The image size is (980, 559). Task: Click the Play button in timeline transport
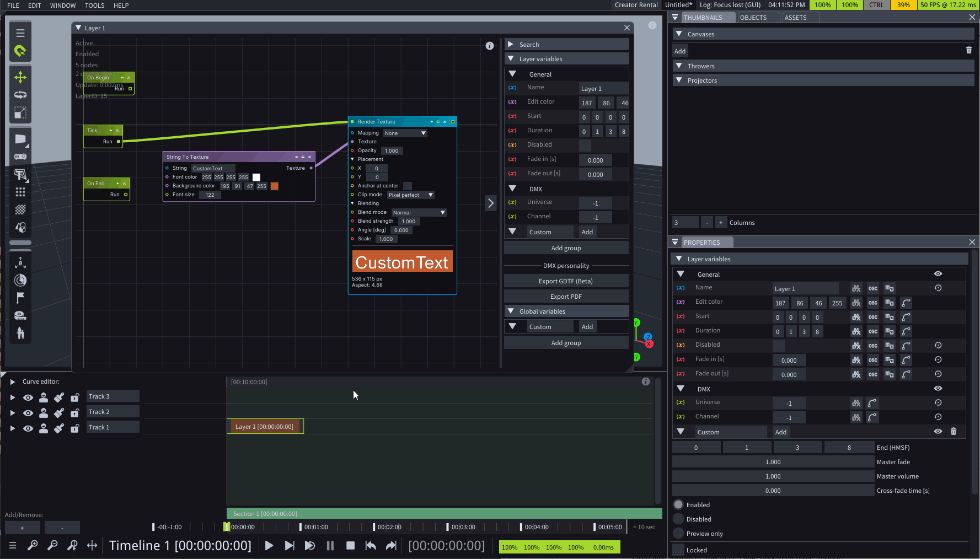[x=269, y=546]
